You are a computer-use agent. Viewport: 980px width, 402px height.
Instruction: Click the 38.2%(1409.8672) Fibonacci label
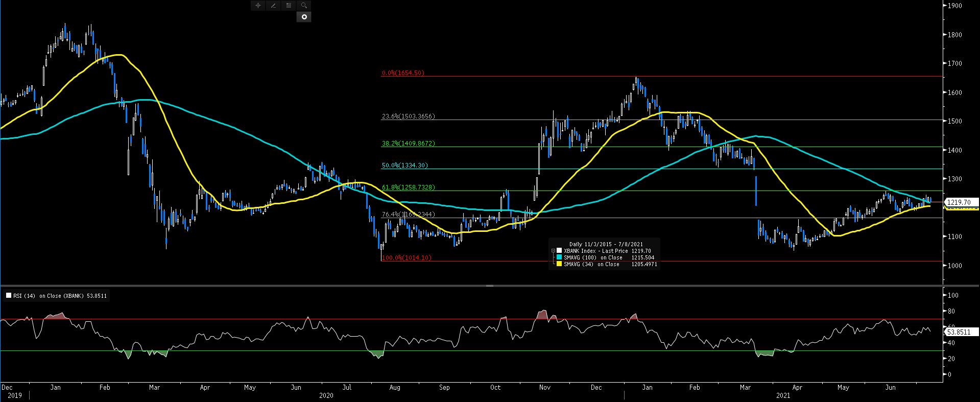409,144
